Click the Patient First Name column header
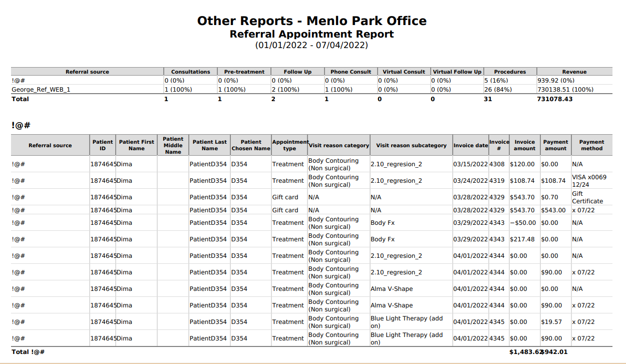The height and width of the screenshot is (364, 626). pyautogui.click(x=136, y=145)
